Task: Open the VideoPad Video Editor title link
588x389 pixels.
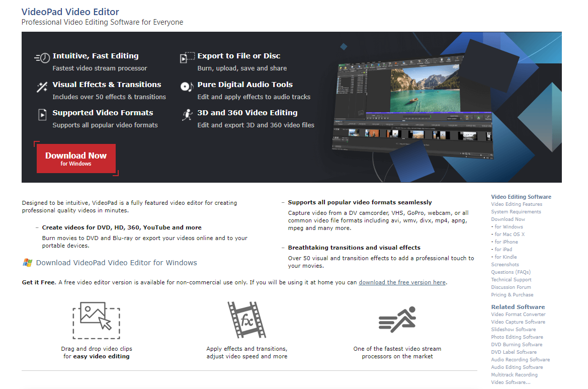Action: tap(70, 12)
